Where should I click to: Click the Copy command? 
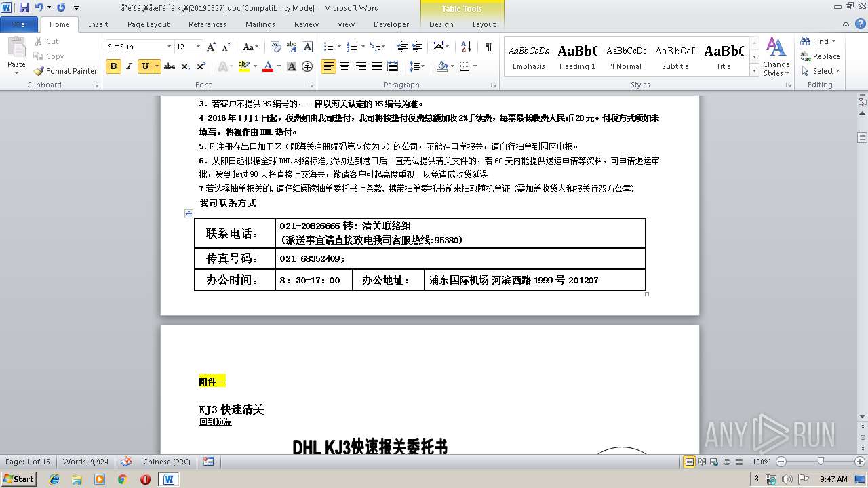click(x=49, y=56)
